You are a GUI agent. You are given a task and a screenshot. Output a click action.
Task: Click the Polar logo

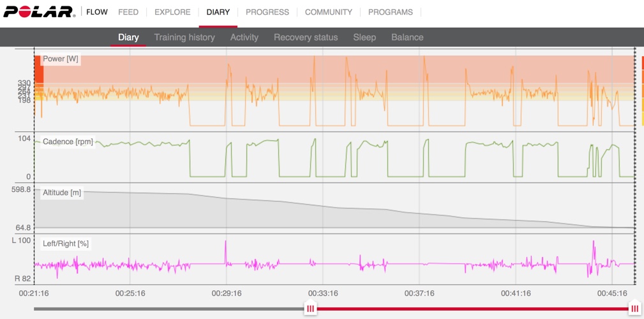[38, 12]
